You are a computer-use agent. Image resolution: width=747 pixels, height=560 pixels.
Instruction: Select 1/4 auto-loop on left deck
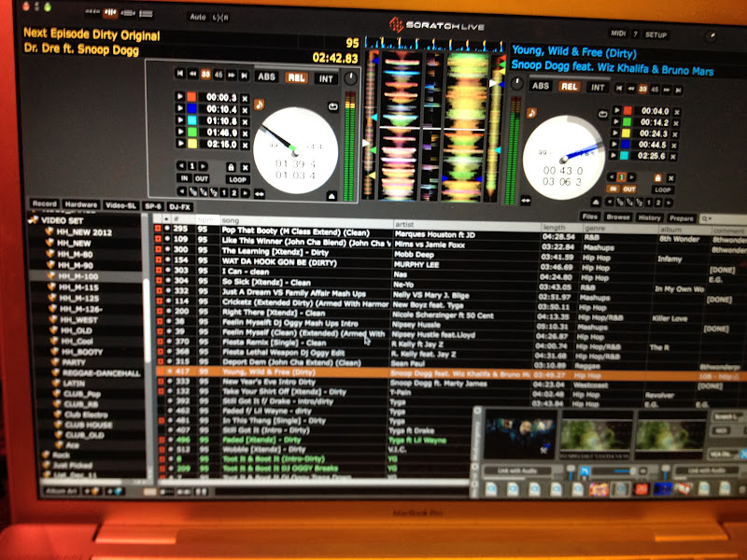pos(204,191)
